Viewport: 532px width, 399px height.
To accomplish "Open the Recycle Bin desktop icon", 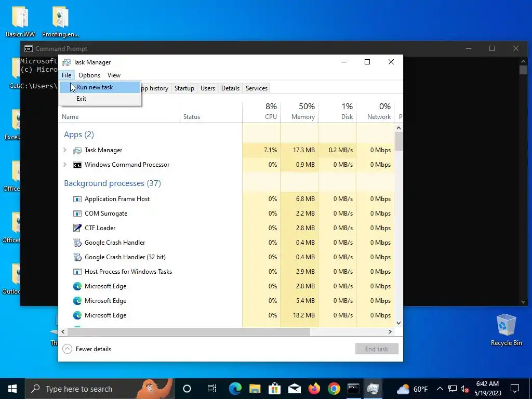I will click(506, 330).
